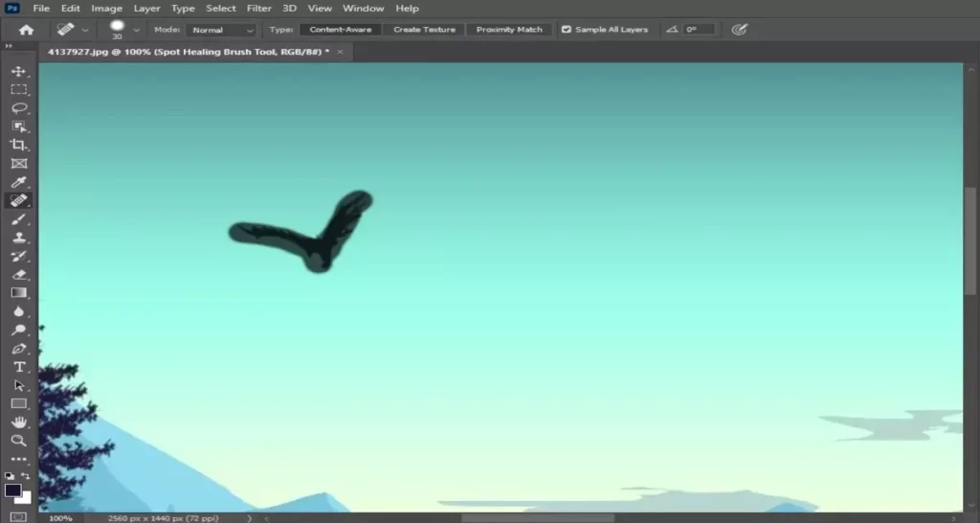980x523 pixels.
Task: Select the Lasso tool
Action: tap(19, 108)
